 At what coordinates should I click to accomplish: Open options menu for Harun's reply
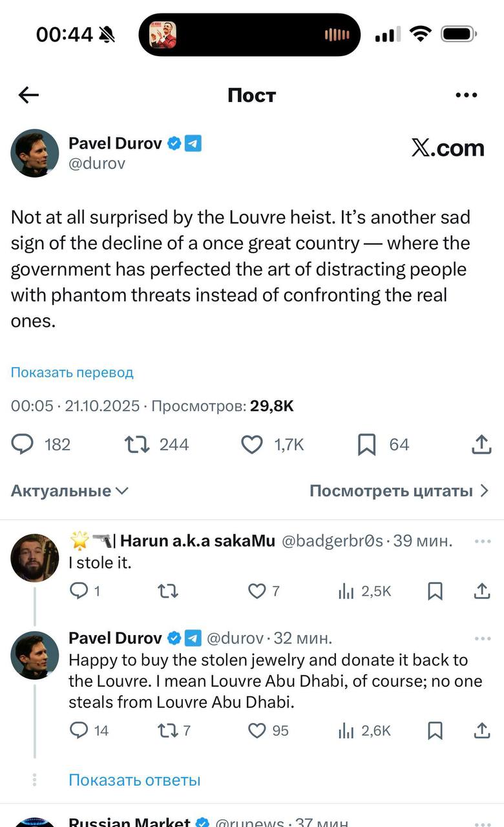482,541
